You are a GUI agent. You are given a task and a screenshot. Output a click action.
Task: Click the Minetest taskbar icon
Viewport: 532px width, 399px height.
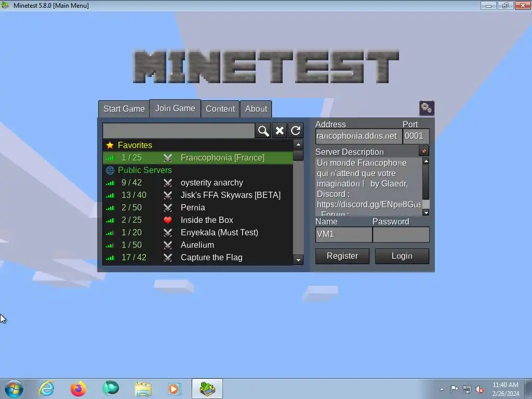207,389
